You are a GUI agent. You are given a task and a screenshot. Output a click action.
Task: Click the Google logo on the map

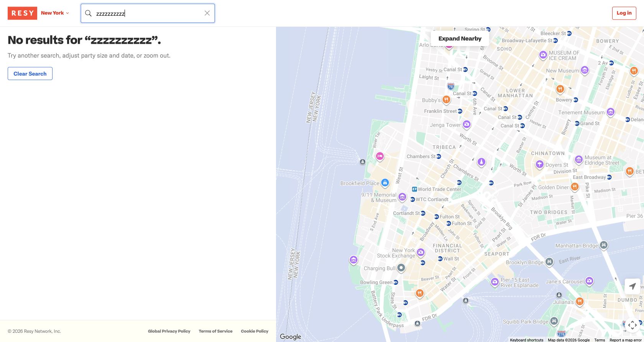pos(291,337)
